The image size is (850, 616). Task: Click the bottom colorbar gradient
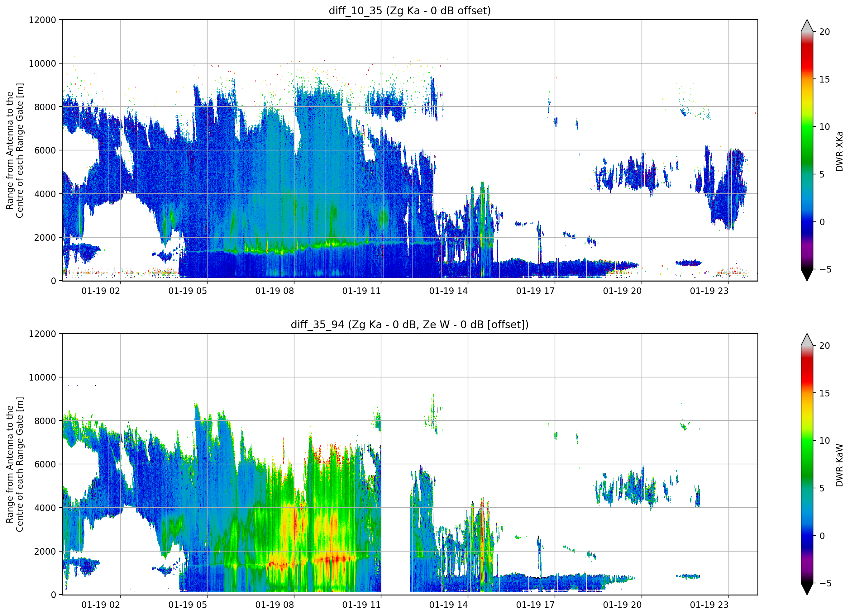[807, 464]
